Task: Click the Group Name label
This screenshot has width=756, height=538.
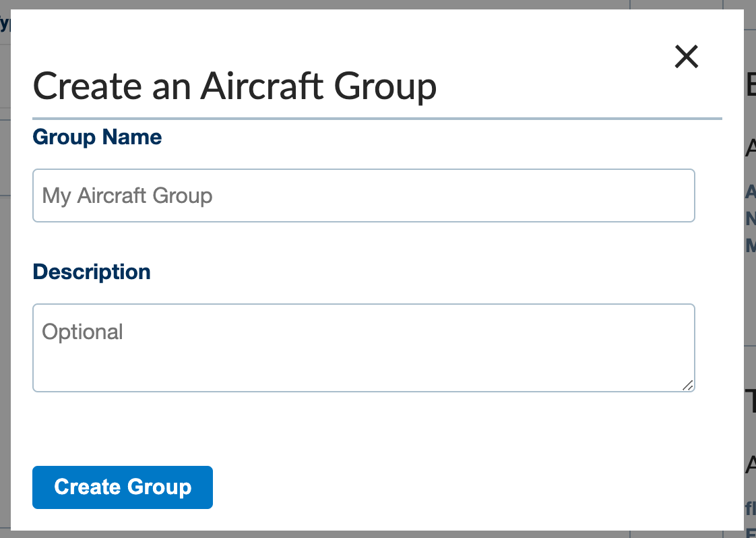Action: 97,138
